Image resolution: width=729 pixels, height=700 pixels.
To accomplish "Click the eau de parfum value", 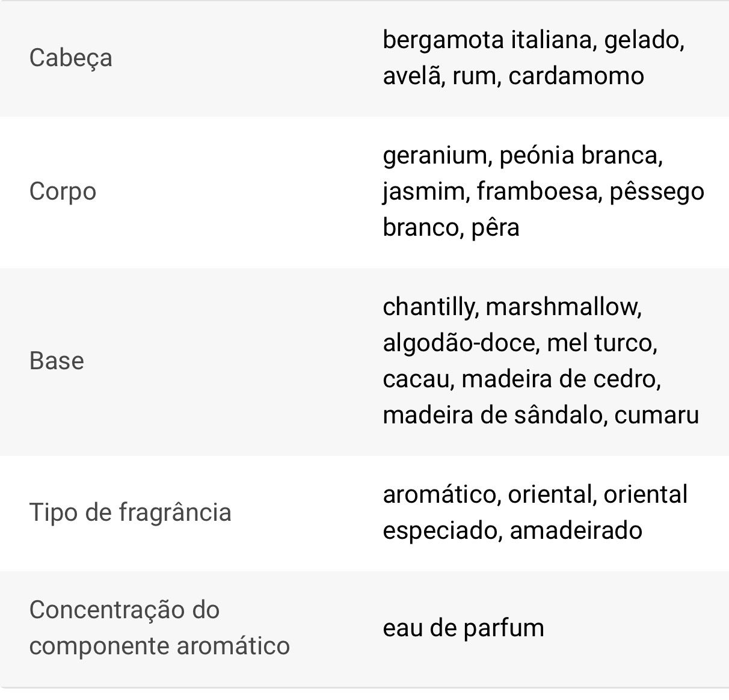I will (463, 628).
